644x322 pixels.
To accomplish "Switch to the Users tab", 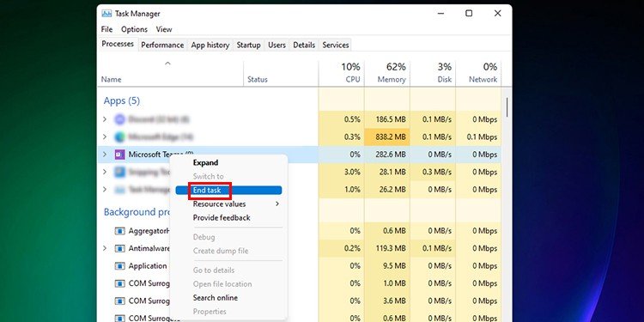I will point(276,46).
